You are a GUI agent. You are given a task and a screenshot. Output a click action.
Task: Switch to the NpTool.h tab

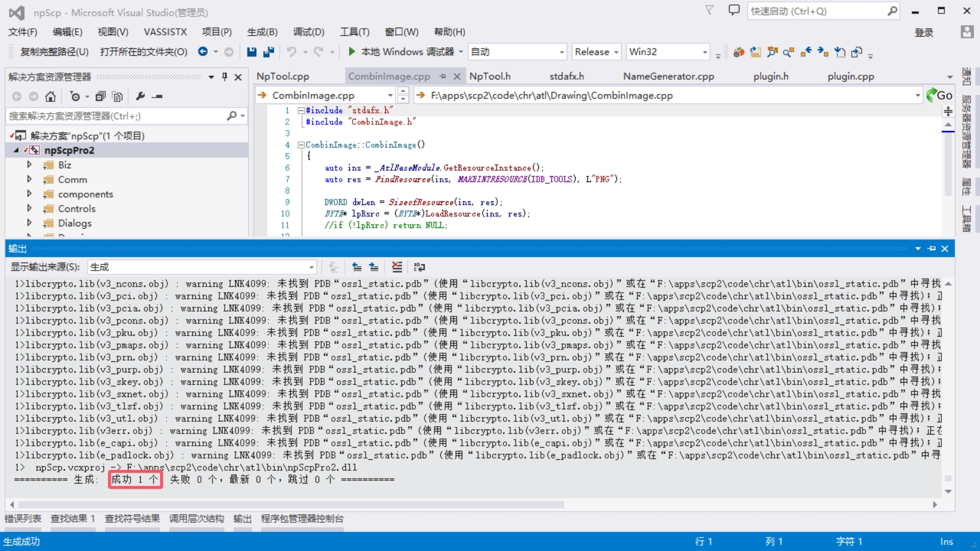click(x=489, y=77)
